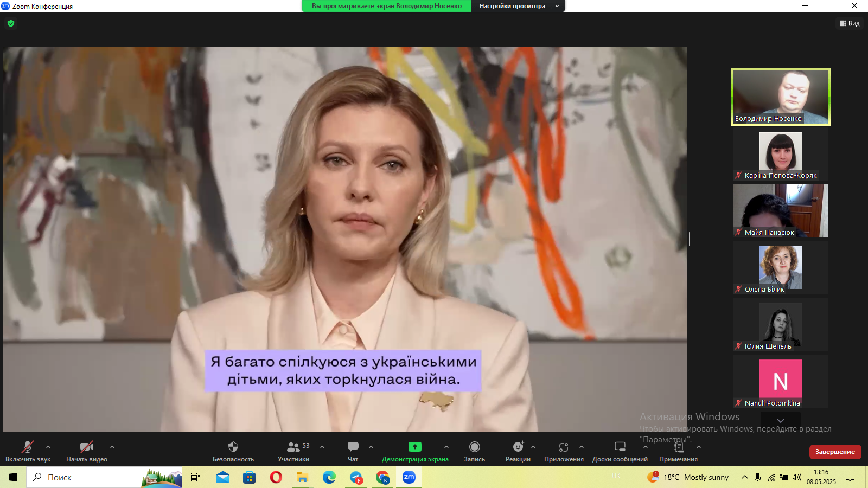Open Реакции reactions smiley icon
The width and height of the screenshot is (868, 488).
point(518,447)
